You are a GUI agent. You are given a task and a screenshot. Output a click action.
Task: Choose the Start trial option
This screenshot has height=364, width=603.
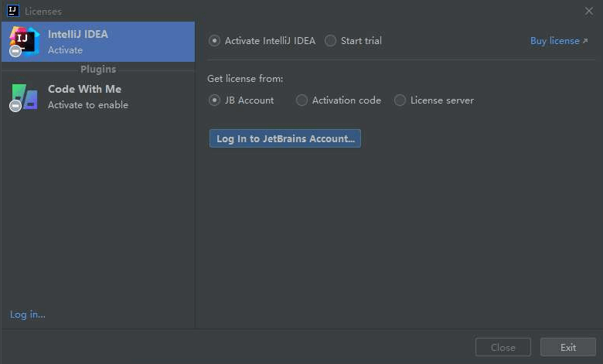tap(331, 41)
